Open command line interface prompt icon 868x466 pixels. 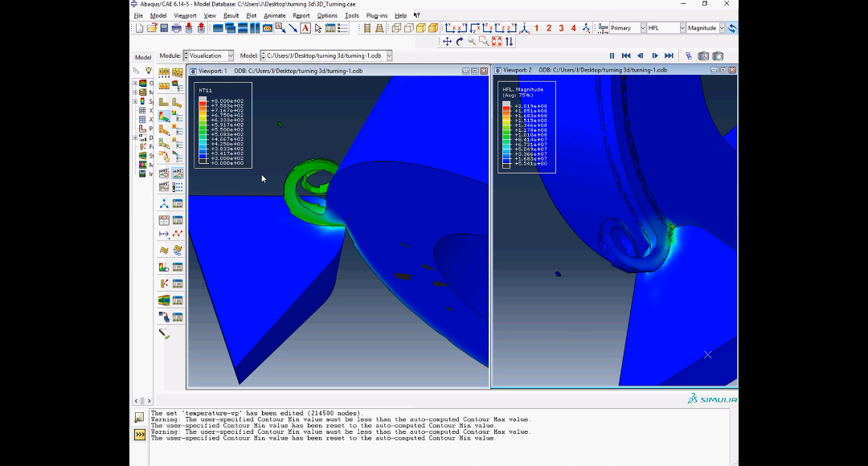click(140, 435)
